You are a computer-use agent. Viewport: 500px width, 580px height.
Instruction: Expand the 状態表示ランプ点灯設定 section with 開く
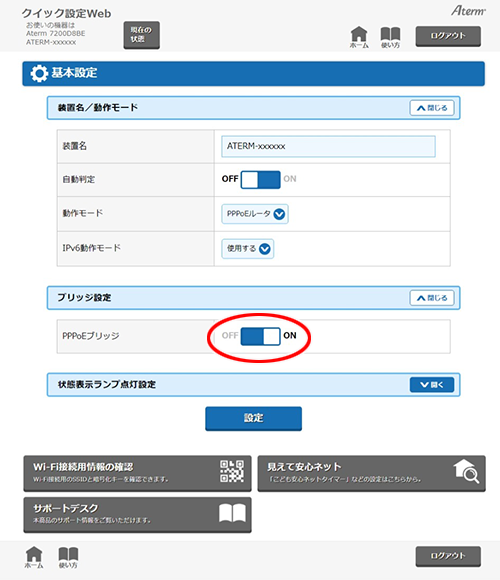click(x=432, y=385)
